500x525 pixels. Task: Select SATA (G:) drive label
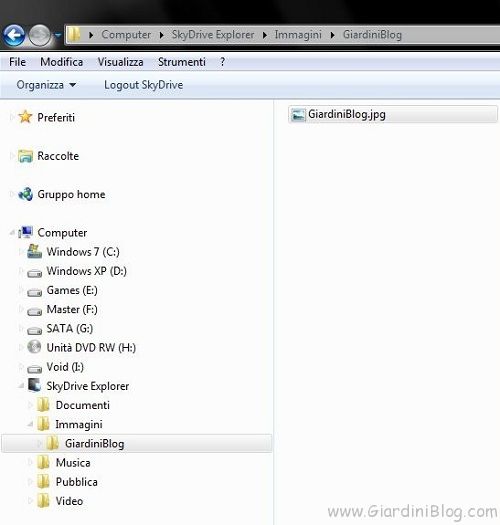(70, 328)
